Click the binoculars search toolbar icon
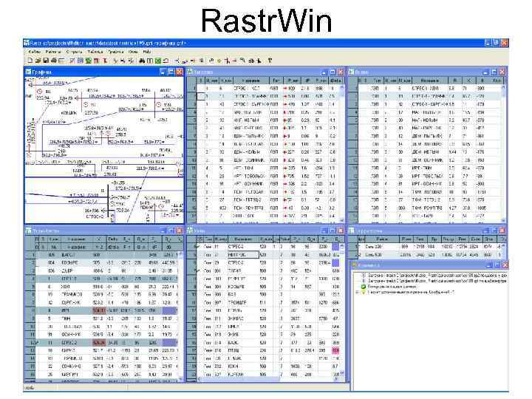 142,61
